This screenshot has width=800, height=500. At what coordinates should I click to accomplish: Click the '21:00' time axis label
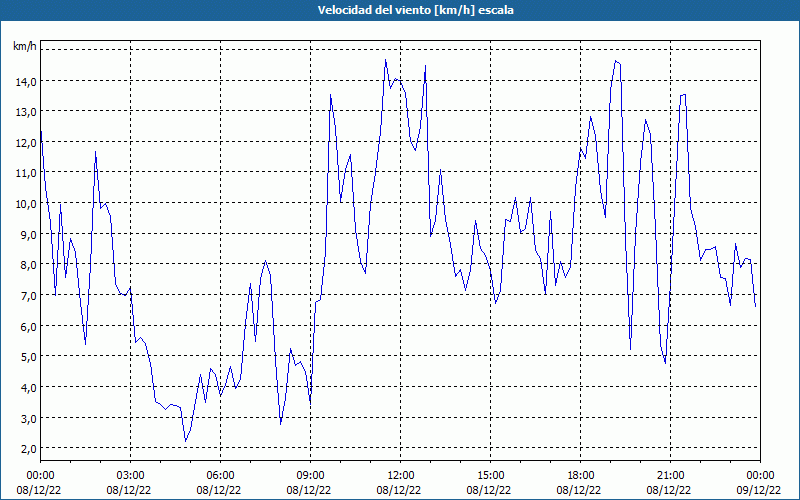[x=670, y=476]
